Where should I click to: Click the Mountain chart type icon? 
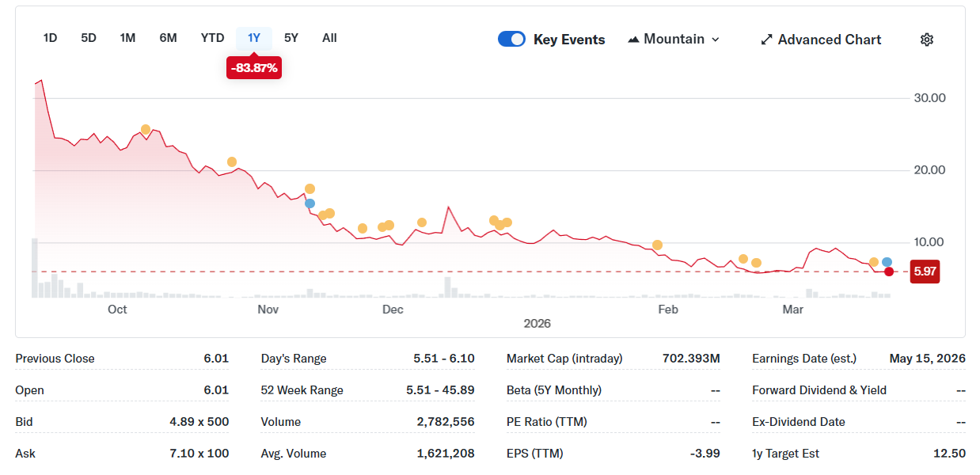pos(633,40)
